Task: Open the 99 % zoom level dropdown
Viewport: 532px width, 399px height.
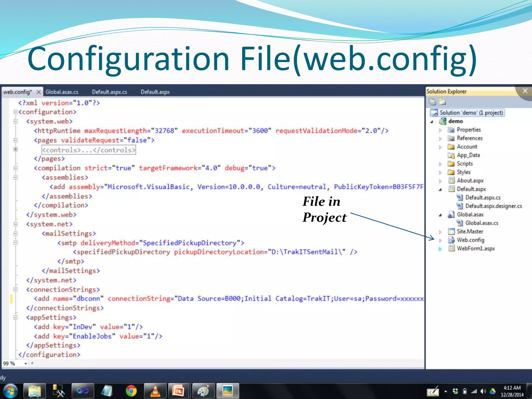Action: click(25, 363)
